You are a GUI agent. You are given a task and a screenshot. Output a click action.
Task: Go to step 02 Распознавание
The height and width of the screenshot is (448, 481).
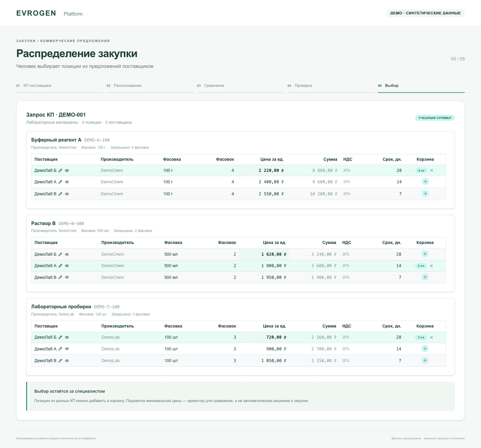click(x=150, y=86)
